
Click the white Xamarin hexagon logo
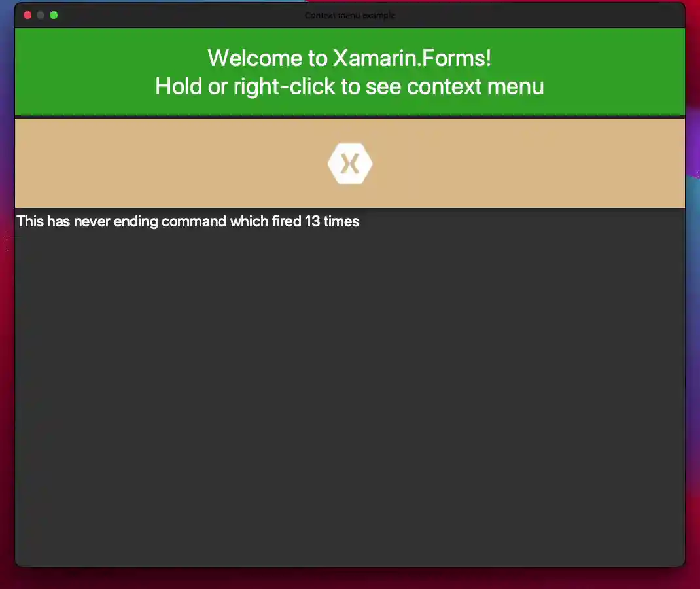(x=350, y=164)
